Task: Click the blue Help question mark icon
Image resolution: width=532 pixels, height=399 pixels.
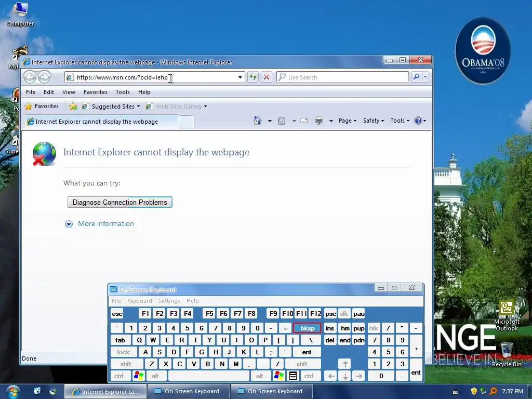Action: (418, 121)
